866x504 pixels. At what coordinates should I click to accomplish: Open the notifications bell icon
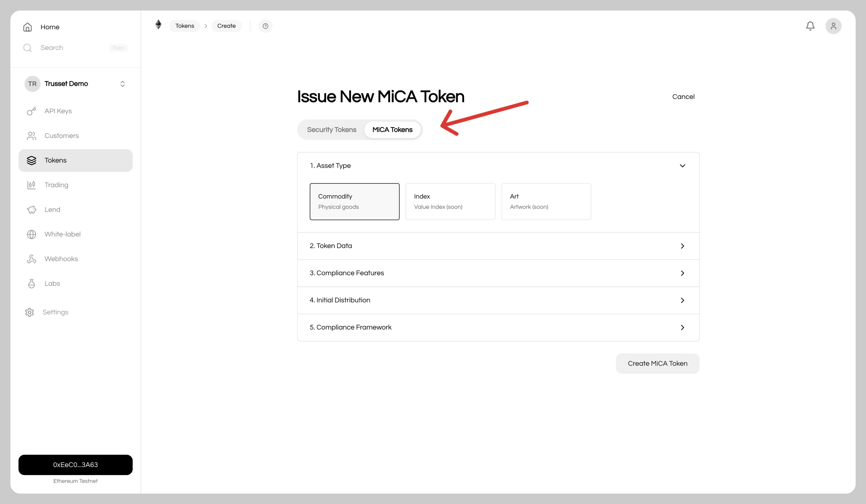click(810, 26)
